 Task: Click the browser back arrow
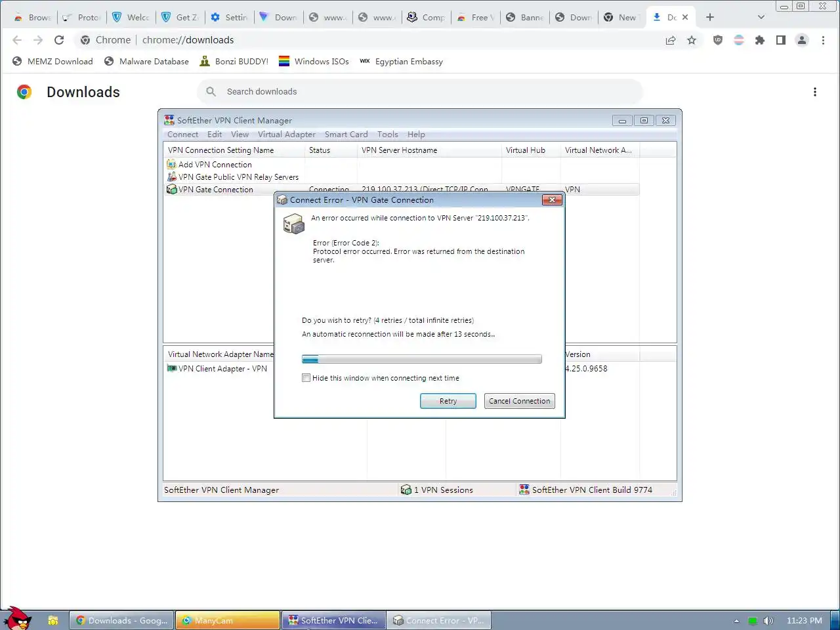[x=17, y=40]
